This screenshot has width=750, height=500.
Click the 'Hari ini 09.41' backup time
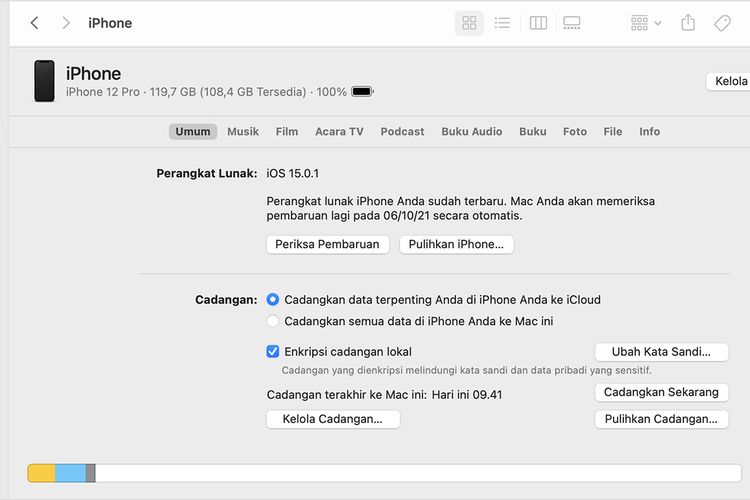[467, 395]
